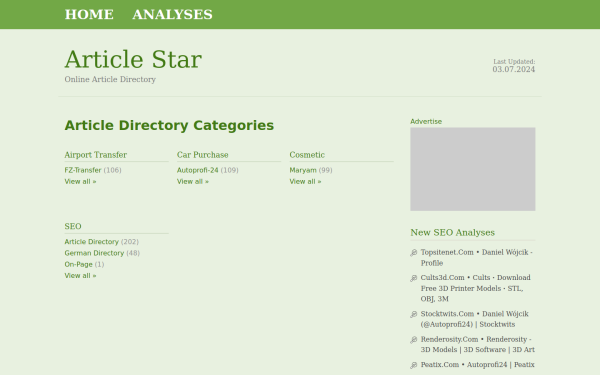This screenshot has height=375, width=600.
Task: Go to the ANALYSES page
Action: 172,15
